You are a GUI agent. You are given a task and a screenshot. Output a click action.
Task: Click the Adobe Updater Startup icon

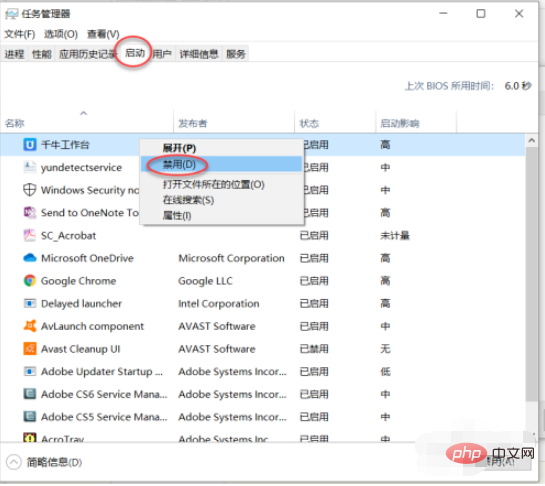point(30,371)
